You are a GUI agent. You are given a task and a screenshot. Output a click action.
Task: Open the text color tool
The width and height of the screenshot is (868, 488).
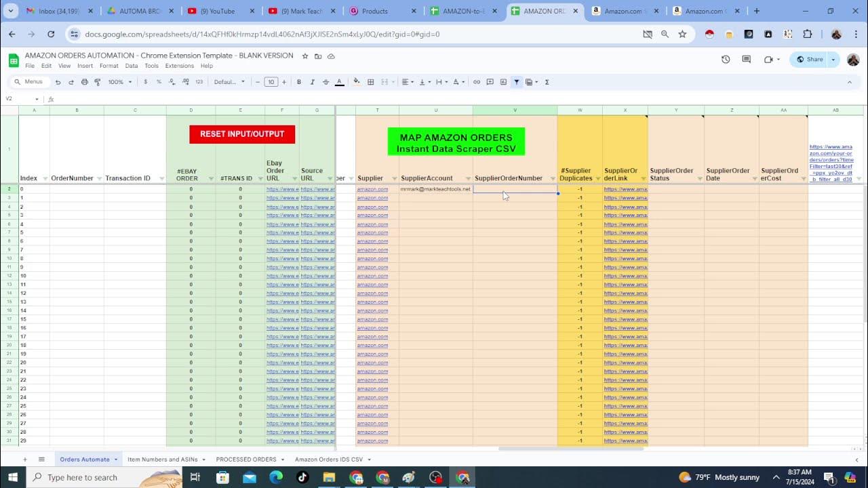tap(339, 82)
